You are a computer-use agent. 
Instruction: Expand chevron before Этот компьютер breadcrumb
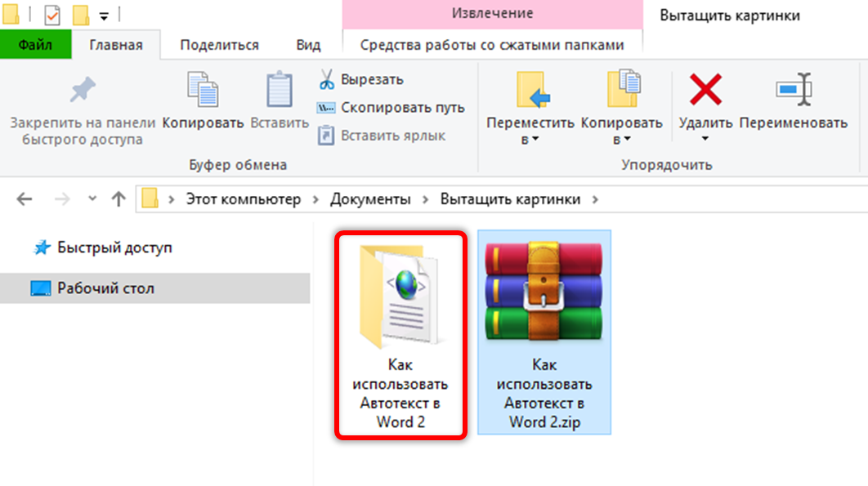[171, 199]
